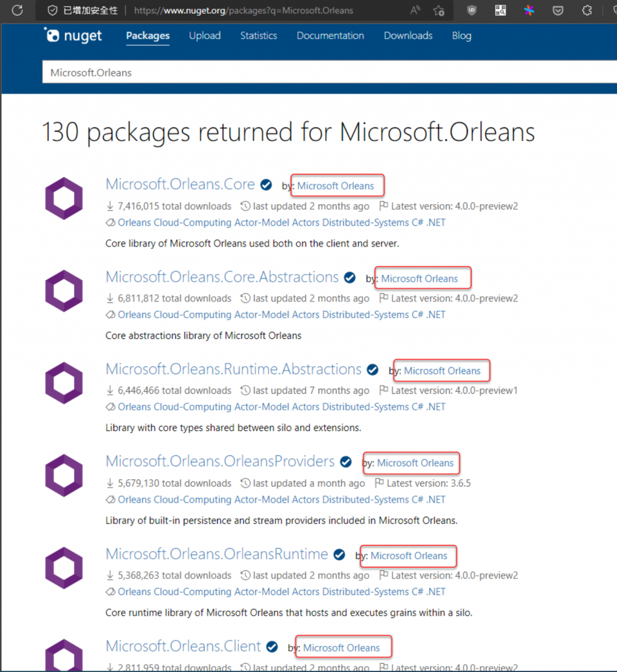The height and width of the screenshot is (672, 617).
Task: Click Microsoft Orleans owner of Microsoft.Orleans.Core.Abstractions
Action: [x=419, y=278]
